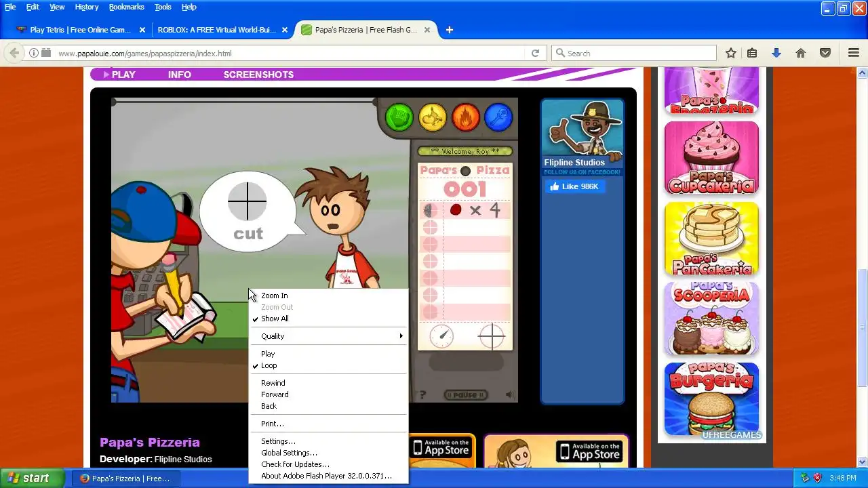Select Rewind in the context menu

pos(329,383)
